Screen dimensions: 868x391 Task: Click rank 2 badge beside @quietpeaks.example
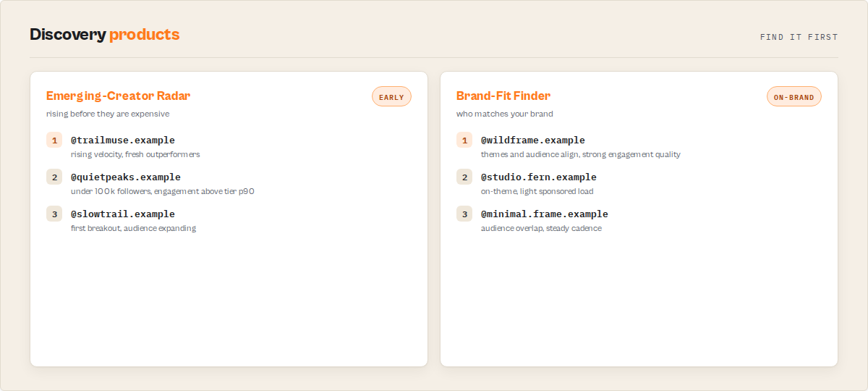(x=54, y=177)
